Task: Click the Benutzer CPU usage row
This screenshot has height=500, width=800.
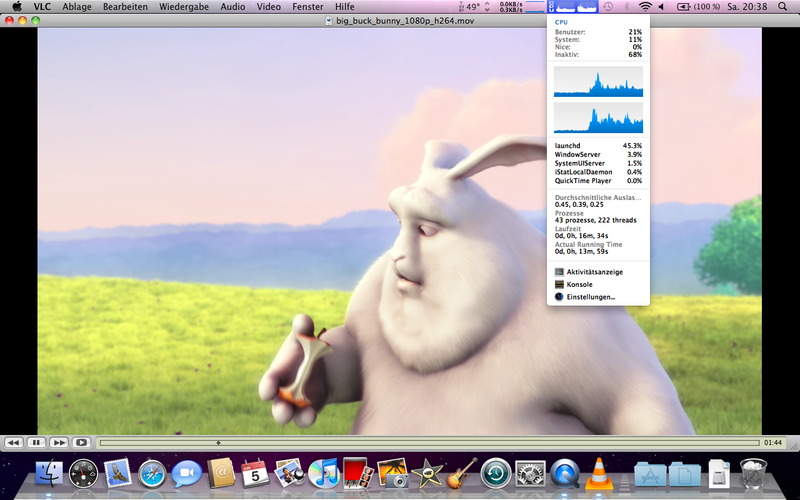Action: click(598, 32)
